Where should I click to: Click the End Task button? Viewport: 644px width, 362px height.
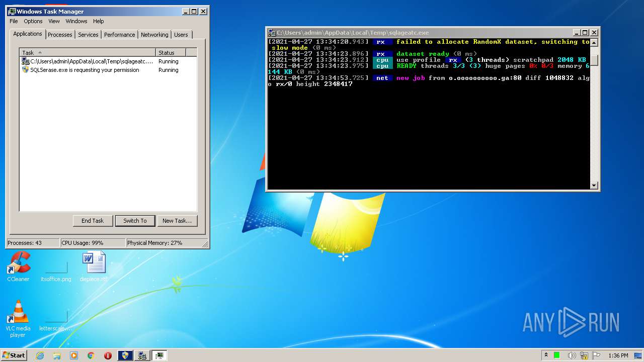pos(93,221)
